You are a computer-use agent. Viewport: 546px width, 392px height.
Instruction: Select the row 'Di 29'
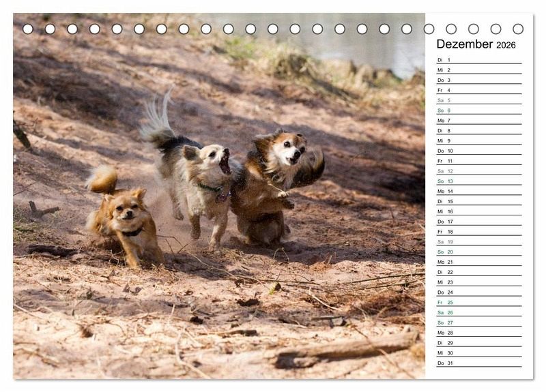[479, 342]
